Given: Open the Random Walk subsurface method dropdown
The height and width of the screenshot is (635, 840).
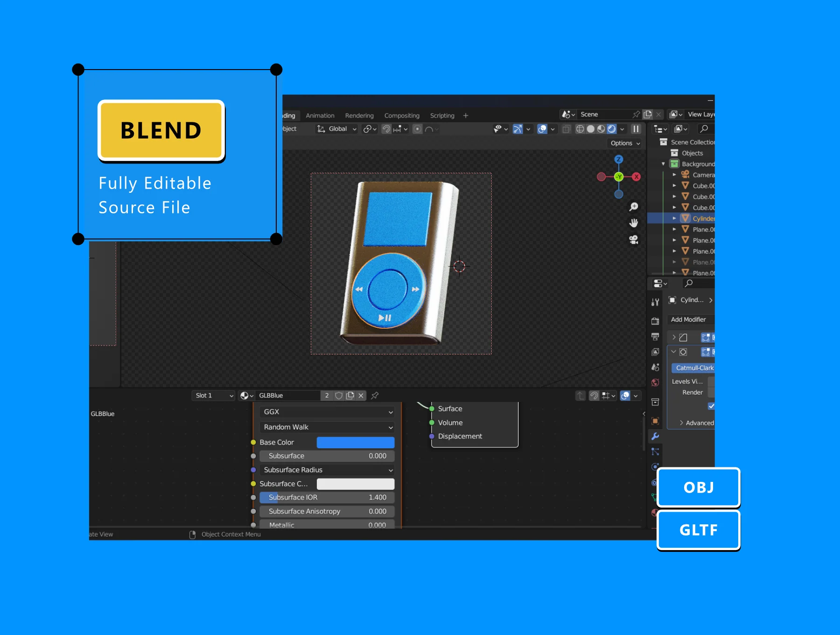Looking at the screenshot, I should [x=327, y=427].
